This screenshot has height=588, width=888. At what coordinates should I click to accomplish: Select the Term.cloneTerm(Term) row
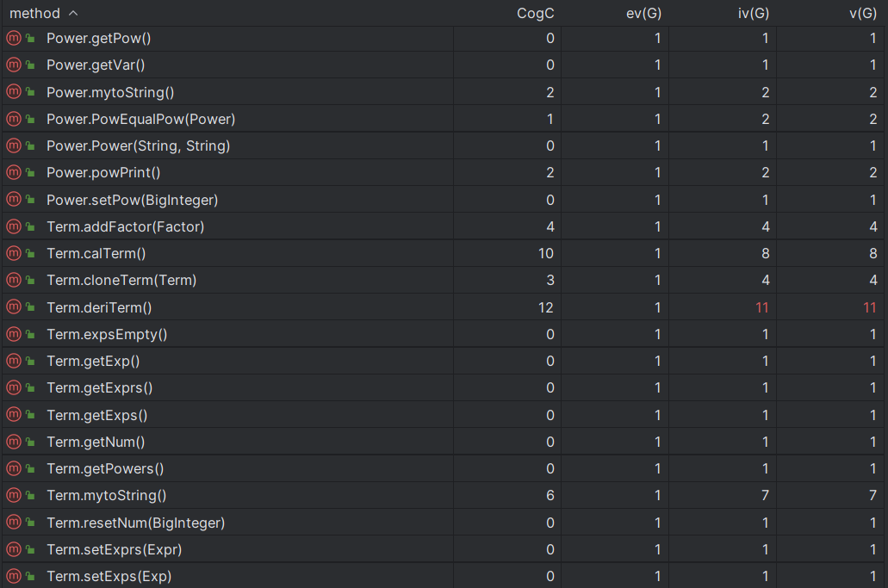point(121,280)
